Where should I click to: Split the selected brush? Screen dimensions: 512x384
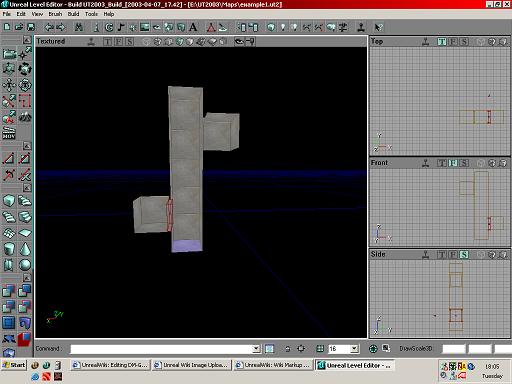(x=25, y=159)
